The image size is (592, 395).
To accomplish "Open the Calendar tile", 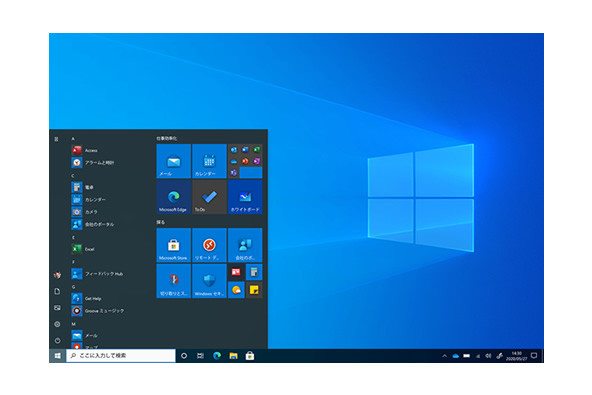I will [x=209, y=161].
